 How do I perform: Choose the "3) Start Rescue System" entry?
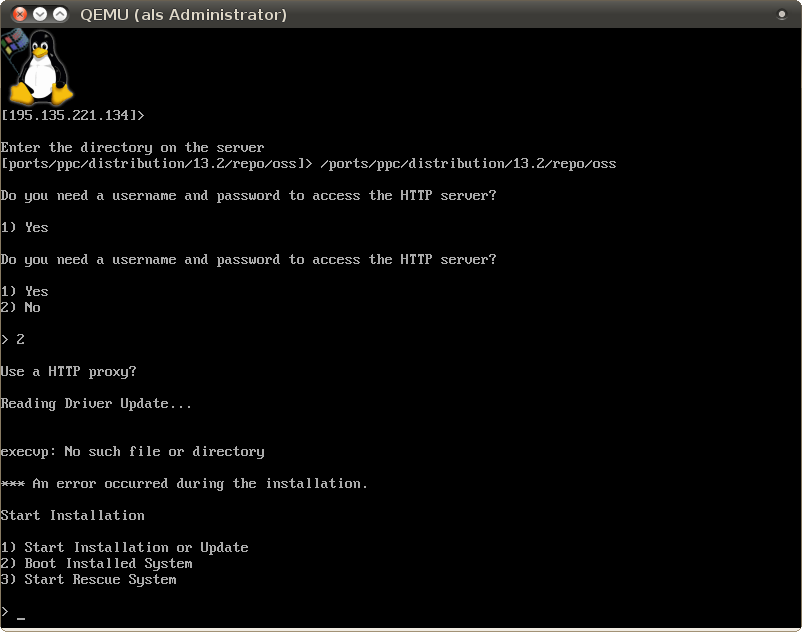point(88,579)
